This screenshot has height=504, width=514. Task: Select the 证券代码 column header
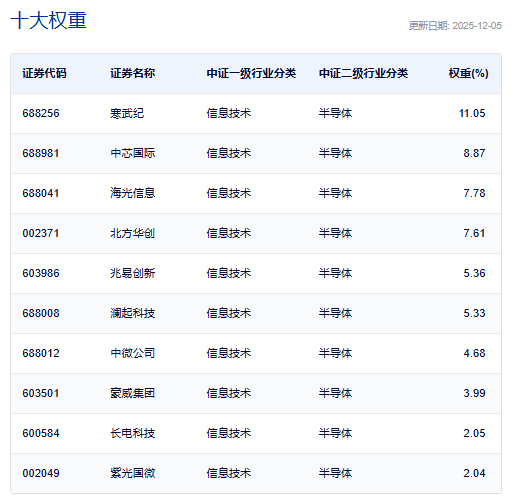[44, 73]
